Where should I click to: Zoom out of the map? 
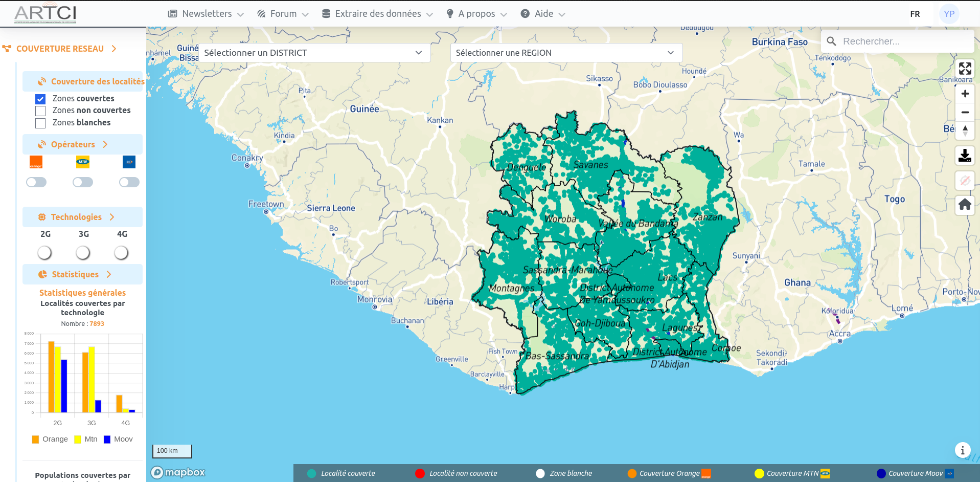(965, 112)
